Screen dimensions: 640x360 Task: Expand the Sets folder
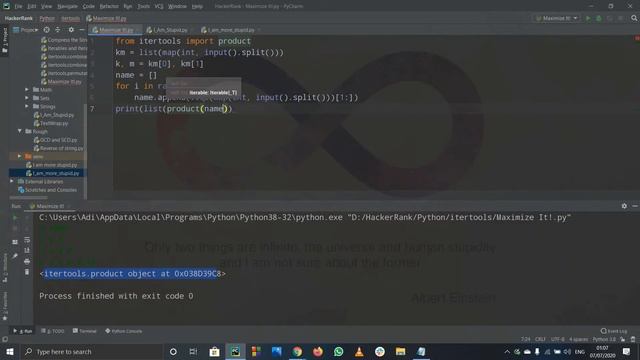pyautogui.click(x=27, y=98)
